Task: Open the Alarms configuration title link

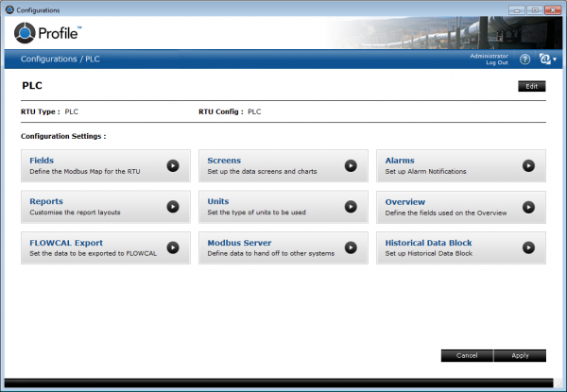Action: click(x=400, y=161)
